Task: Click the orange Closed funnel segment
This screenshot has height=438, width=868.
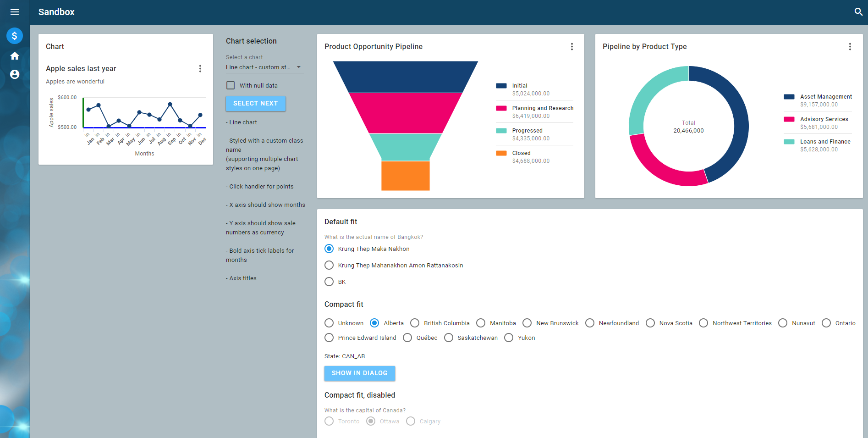Action: (405, 176)
